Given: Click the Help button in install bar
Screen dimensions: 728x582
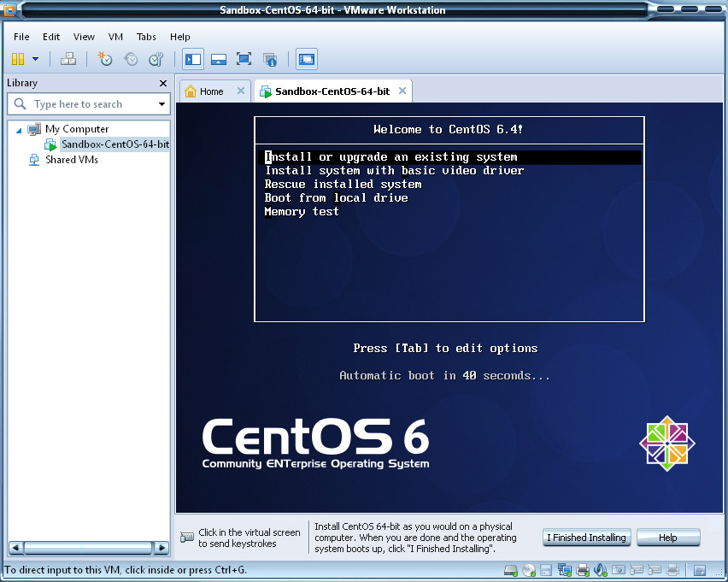Looking at the screenshot, I should [x=667, y=538].
